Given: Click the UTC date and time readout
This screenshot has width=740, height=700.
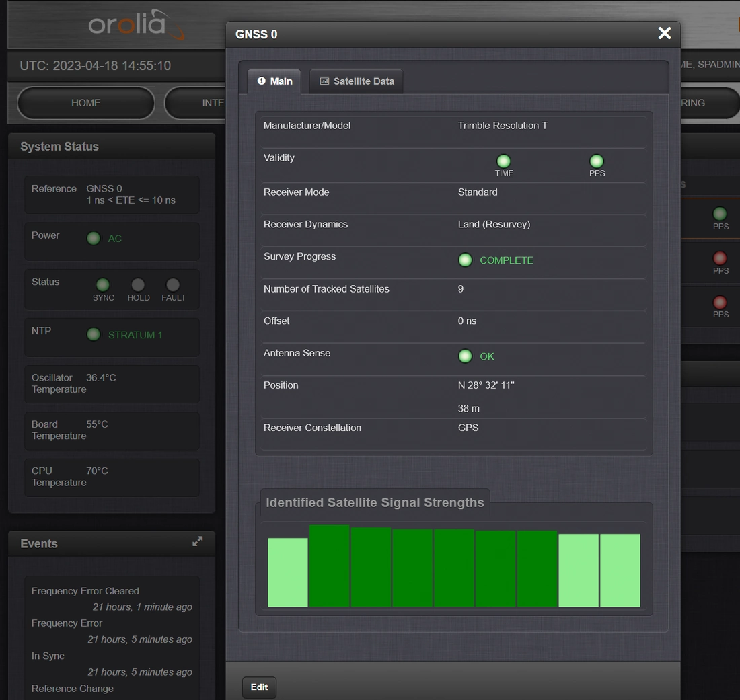Looking at the screenshot, I should click(x=96, y=66).
